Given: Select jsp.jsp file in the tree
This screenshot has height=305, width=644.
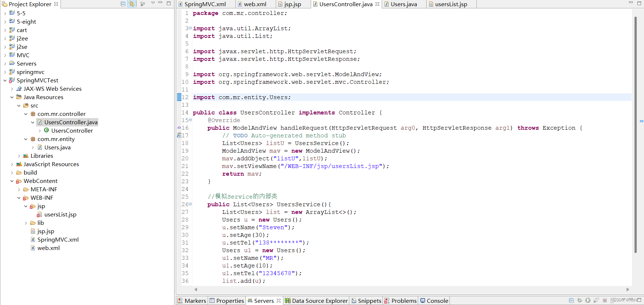Looking at the screenshot, I should tap(46, 231).
